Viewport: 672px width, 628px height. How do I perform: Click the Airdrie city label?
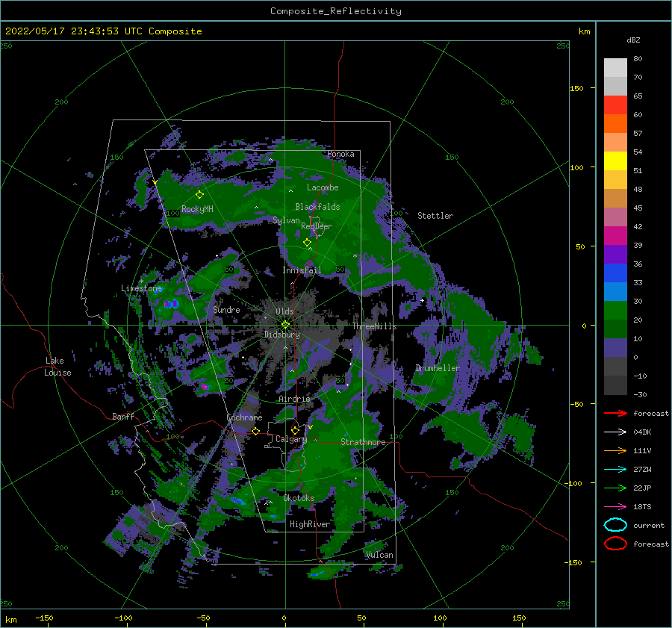point(294,399)
